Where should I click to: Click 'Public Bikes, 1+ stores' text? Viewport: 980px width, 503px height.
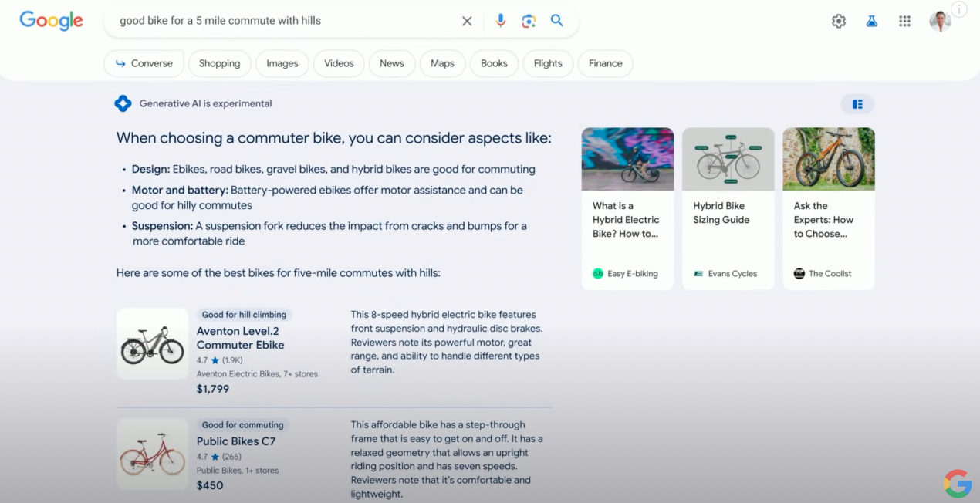click(x=238, y=471)
